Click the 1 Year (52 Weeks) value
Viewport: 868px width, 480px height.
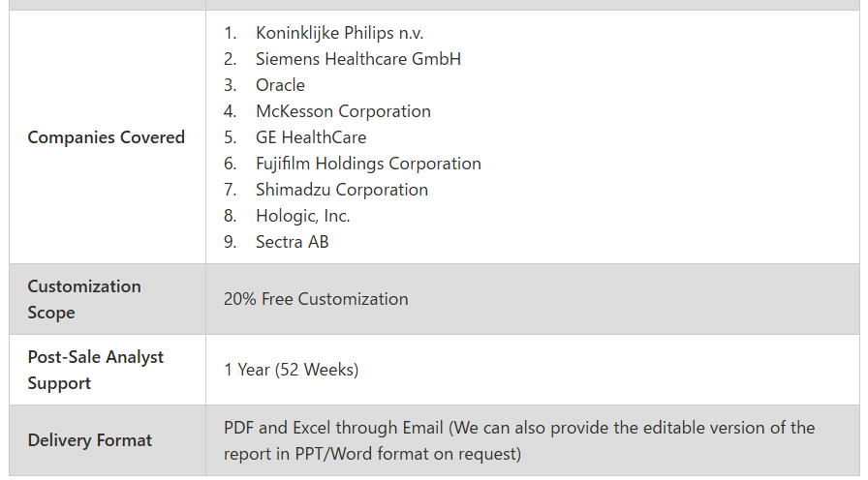[292, 370]
